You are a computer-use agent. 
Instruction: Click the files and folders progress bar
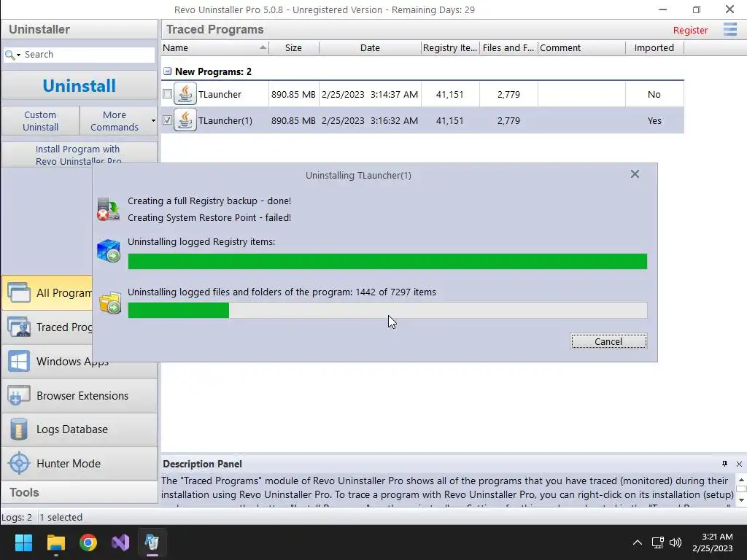coord(387,310)
